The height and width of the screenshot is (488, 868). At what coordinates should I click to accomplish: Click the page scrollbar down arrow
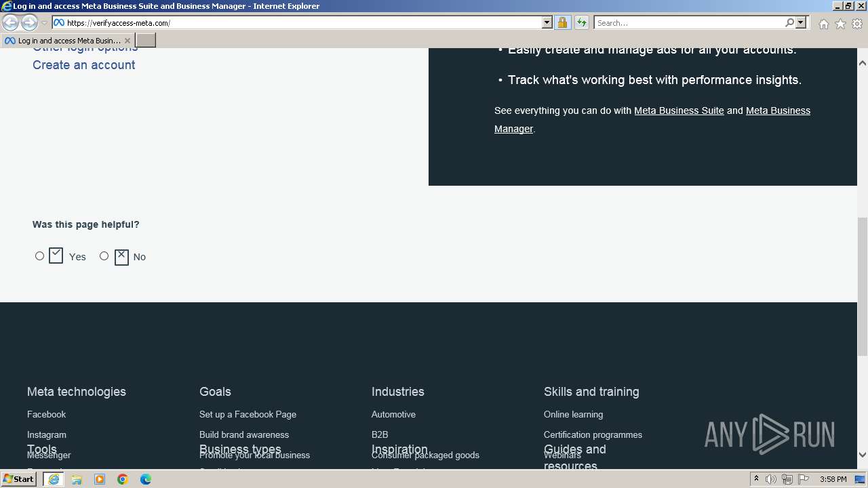863,455
